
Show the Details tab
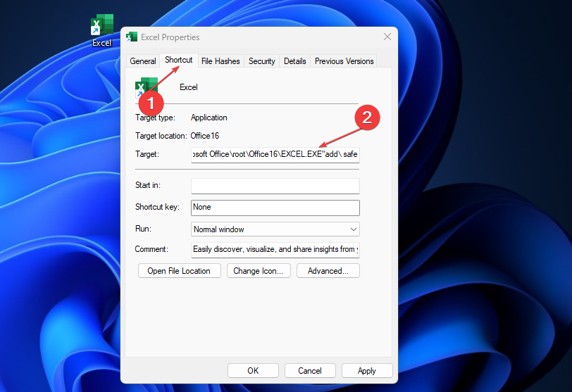click(x=294, y=61)
